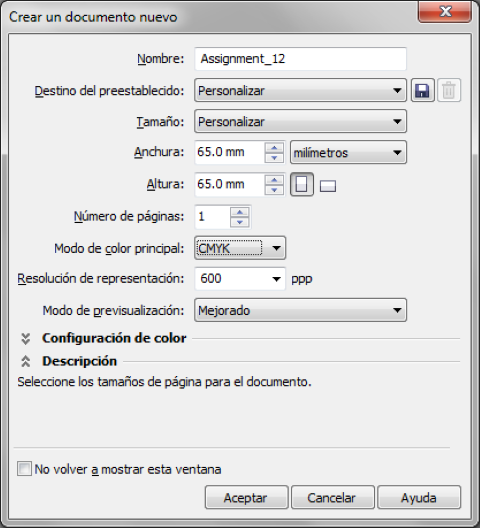Open the milímetros units dropdown

click(348, 153)
